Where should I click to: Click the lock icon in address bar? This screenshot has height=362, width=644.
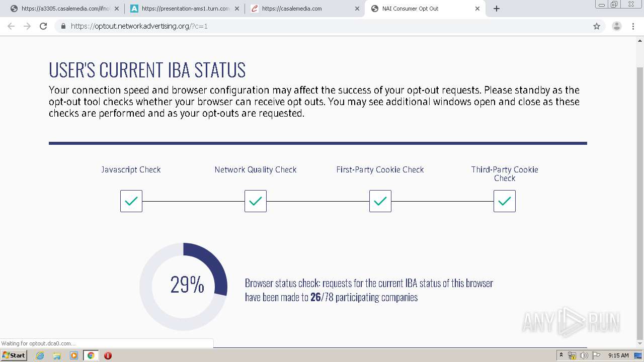(x=63, y=26)
